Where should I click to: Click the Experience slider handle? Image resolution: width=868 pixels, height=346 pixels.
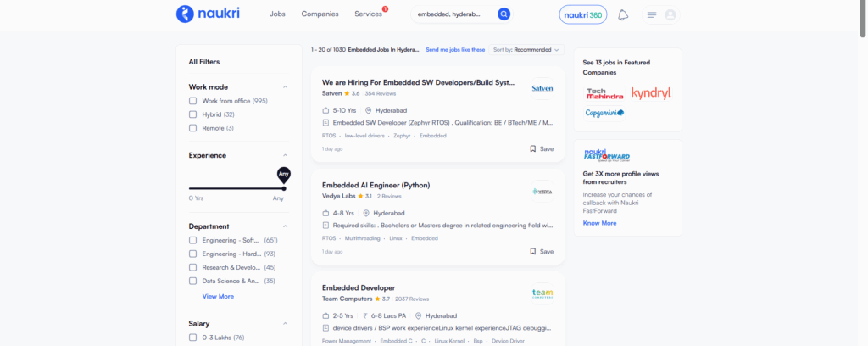(283, 187)
